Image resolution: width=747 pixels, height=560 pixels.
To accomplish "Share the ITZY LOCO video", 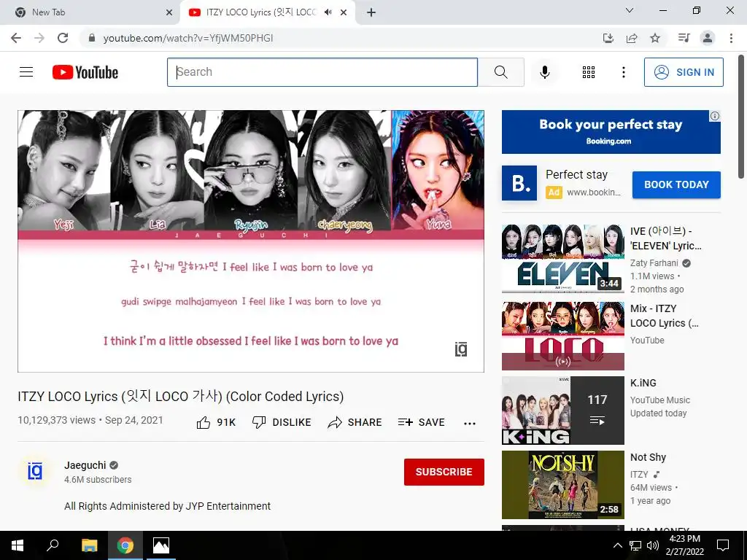I will coord(355,422).
